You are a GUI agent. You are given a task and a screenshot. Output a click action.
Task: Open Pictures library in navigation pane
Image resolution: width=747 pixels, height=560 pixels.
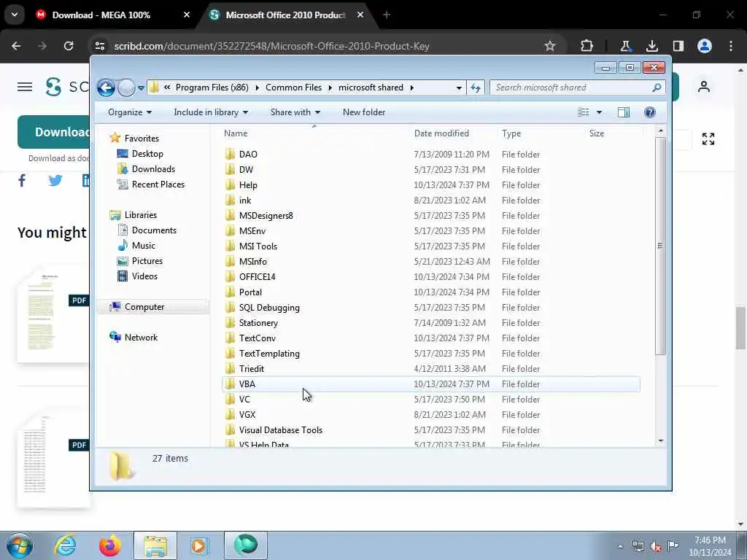pyautogui.click(x=147, y=261)
